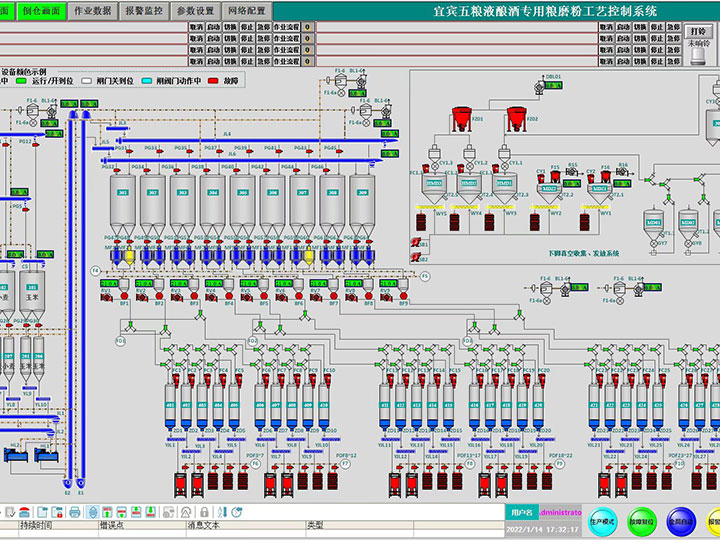Click the green current readout beside RV1

[109, 283]
